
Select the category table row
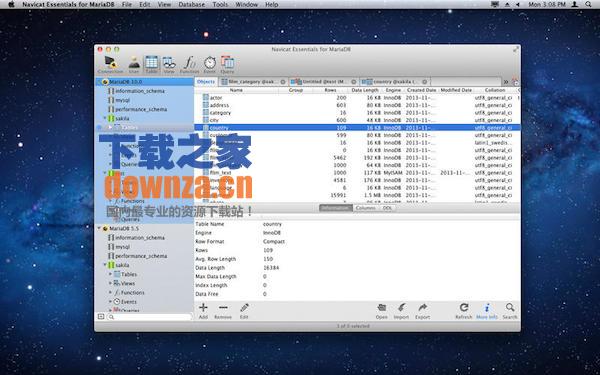357,113
